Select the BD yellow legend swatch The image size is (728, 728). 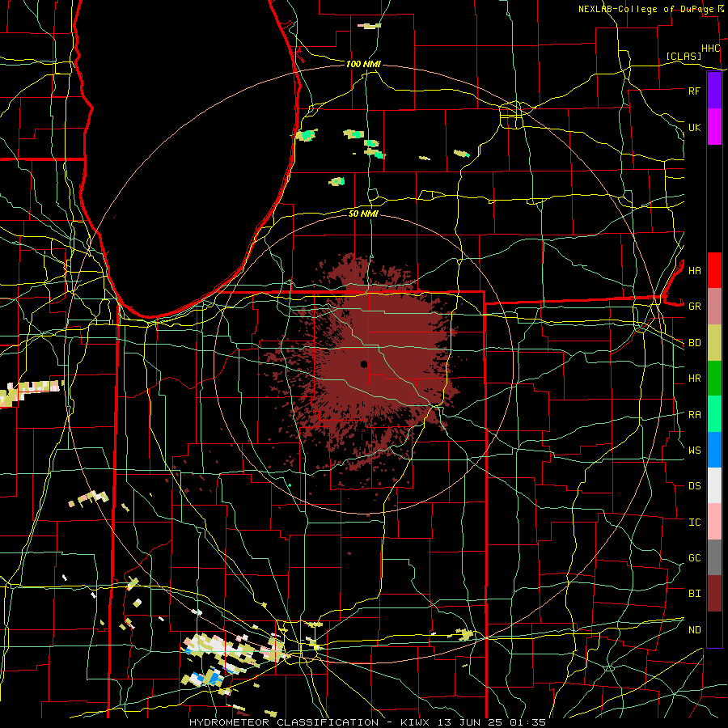click(714, 343)
